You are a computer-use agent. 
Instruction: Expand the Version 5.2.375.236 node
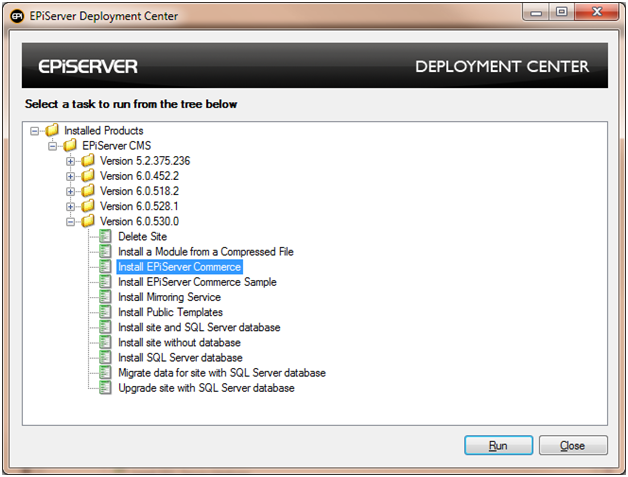pos(71,161)
